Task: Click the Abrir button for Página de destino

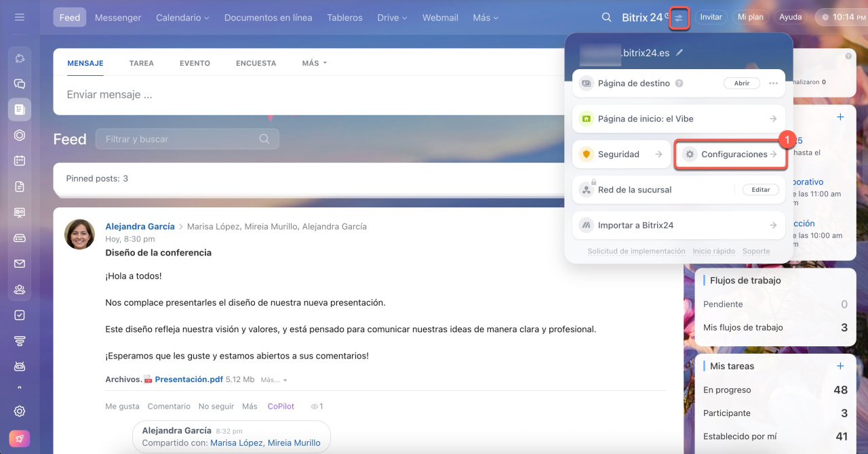Action: 742,83
